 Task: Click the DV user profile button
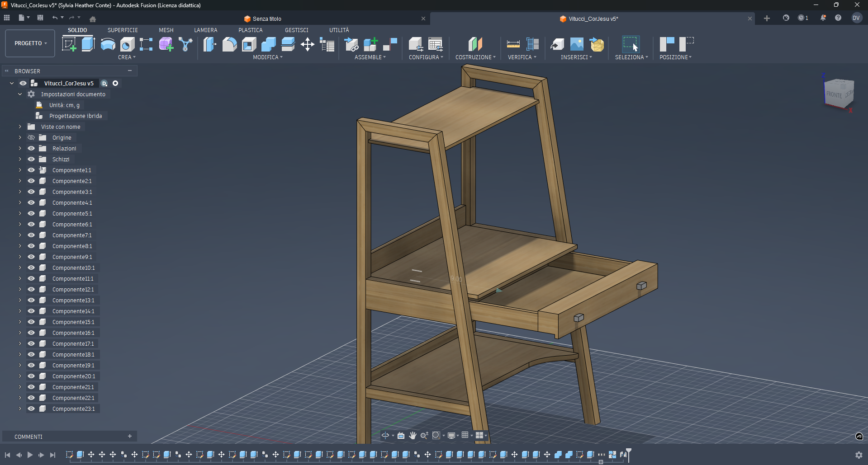856,18
